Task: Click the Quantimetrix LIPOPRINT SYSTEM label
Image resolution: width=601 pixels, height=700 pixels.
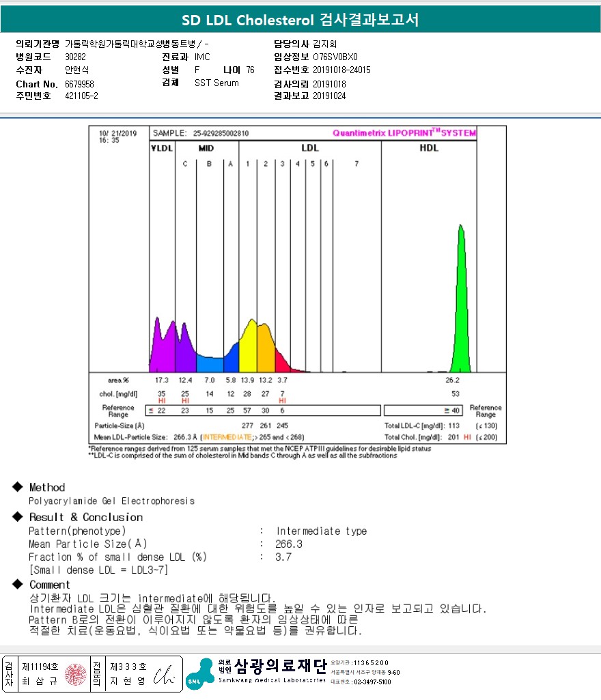Action: pos(404,133)
